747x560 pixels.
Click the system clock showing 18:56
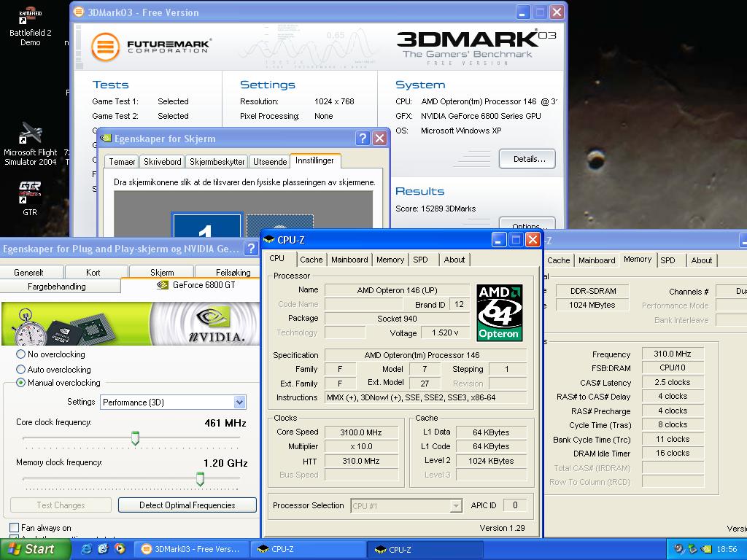727,549
